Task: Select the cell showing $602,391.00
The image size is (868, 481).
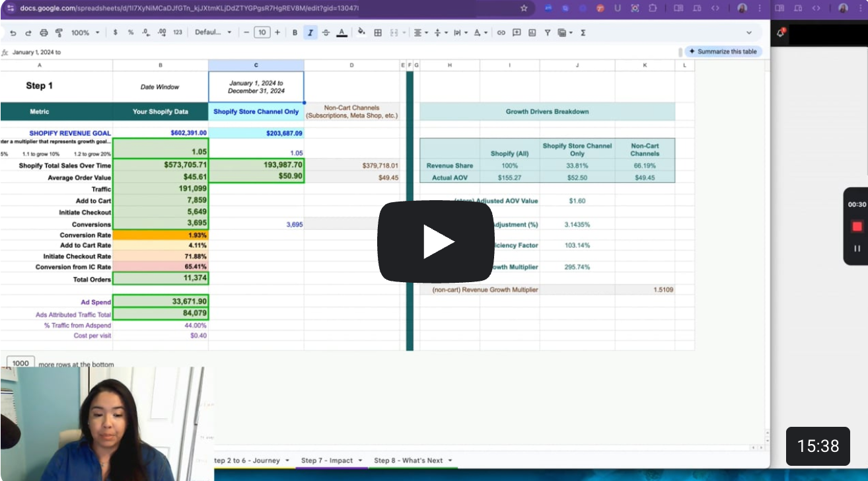Action: coord(161,133)
